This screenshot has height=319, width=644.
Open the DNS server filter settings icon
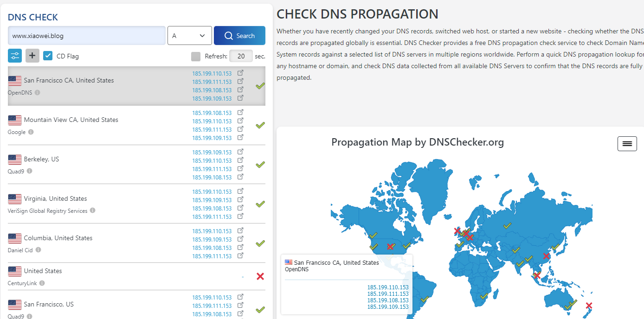click(x=15, y=56)
